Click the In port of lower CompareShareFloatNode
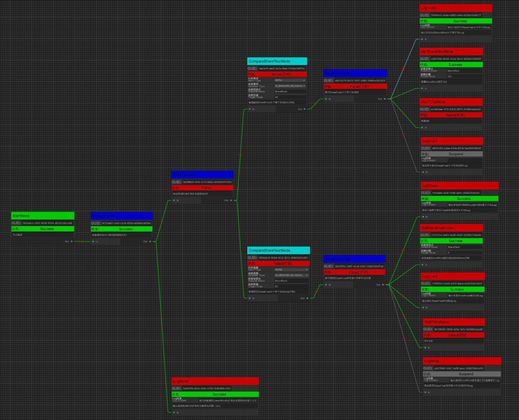The height and width of the screenshot is (420, 519). (250, 298)
